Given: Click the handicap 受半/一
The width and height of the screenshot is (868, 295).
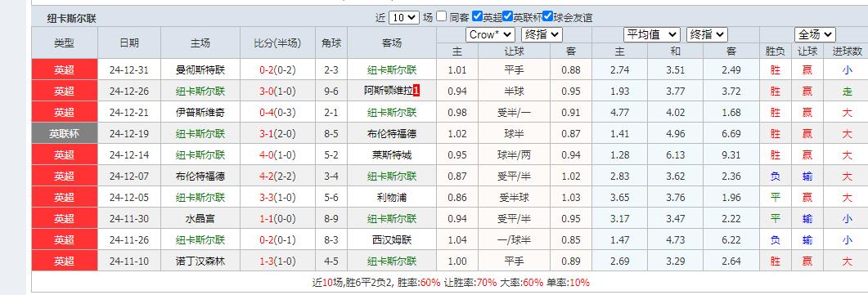Looking at the screenshot, I should point(515,113).
